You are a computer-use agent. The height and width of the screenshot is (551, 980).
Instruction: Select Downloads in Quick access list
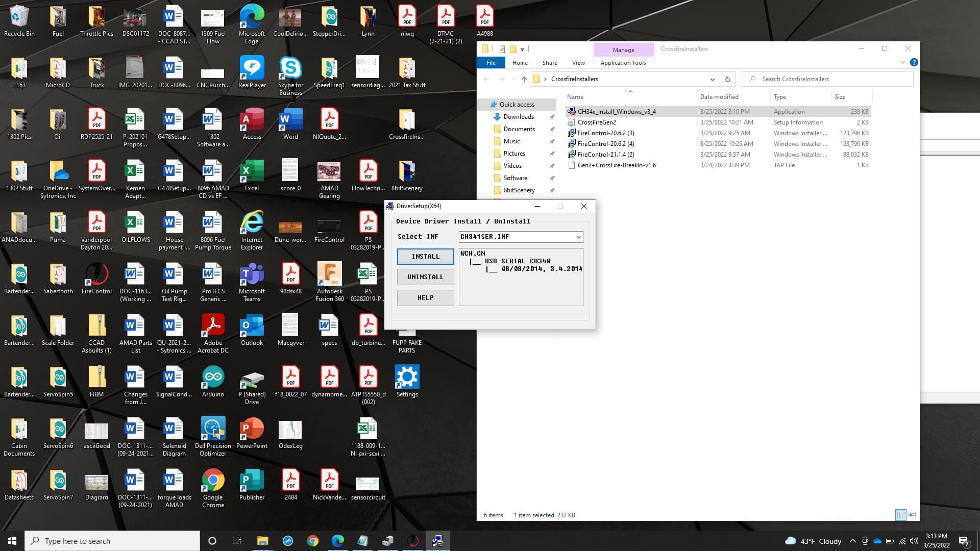(518, 117)
